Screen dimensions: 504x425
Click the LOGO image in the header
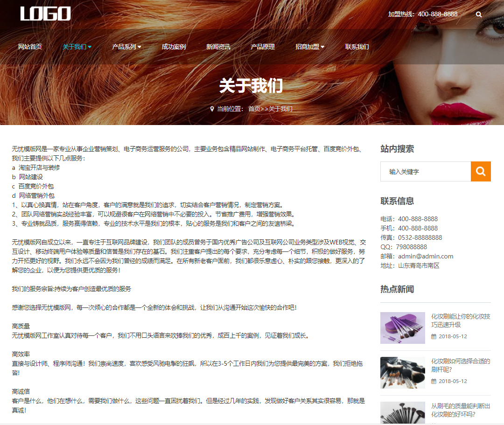(x=45, y=14)
